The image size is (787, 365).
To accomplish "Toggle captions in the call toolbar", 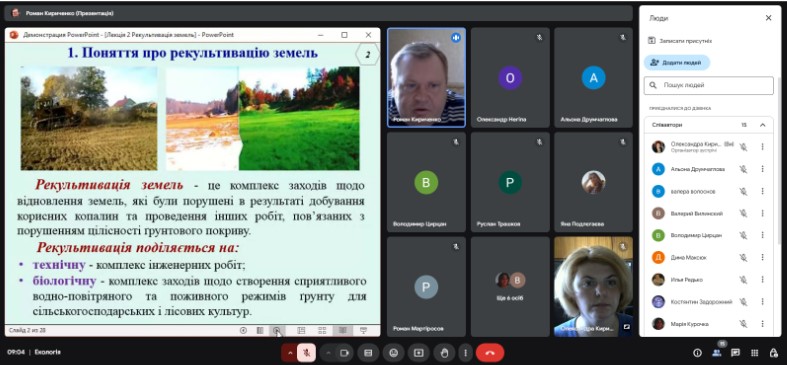I will point(368,353).
